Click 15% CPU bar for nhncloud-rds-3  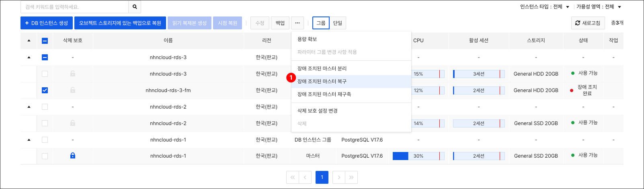[x=428, y=74]
